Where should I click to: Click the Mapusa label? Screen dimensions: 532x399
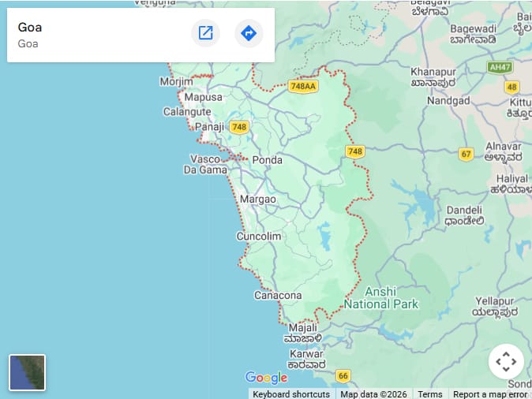tap(203, 97)
